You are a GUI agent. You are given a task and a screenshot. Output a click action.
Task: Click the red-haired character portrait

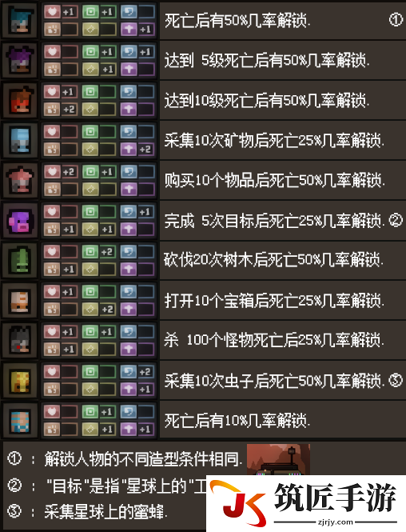click(20, 101)
